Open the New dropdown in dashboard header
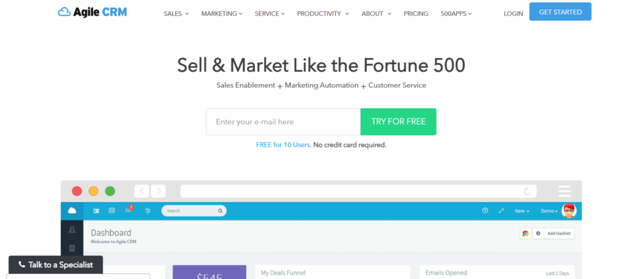The height and width of the screenshot is (279, 644). tap(522, 211)
